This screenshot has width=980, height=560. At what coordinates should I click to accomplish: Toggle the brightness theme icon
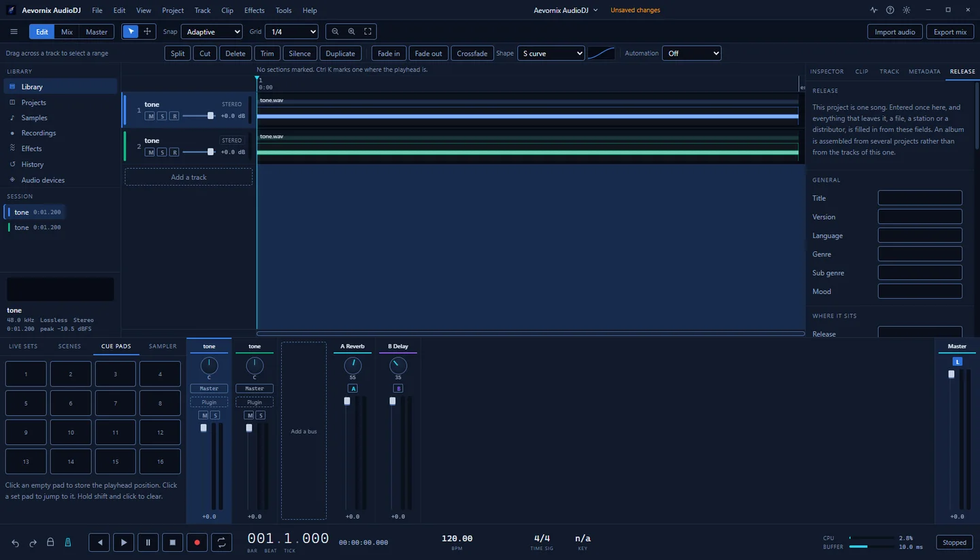pyautogui.click(x=906, y=10)
